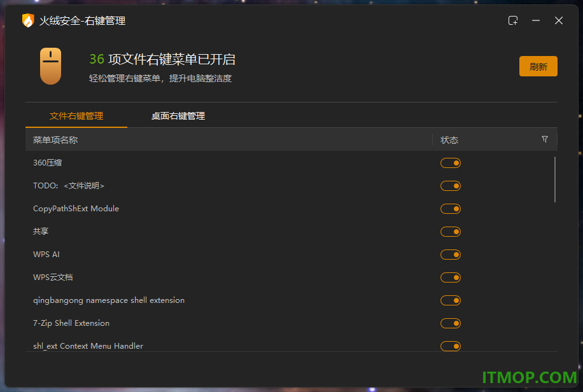
Task: Disable the 共享 context menu toggle
Action: coord(451,232)
